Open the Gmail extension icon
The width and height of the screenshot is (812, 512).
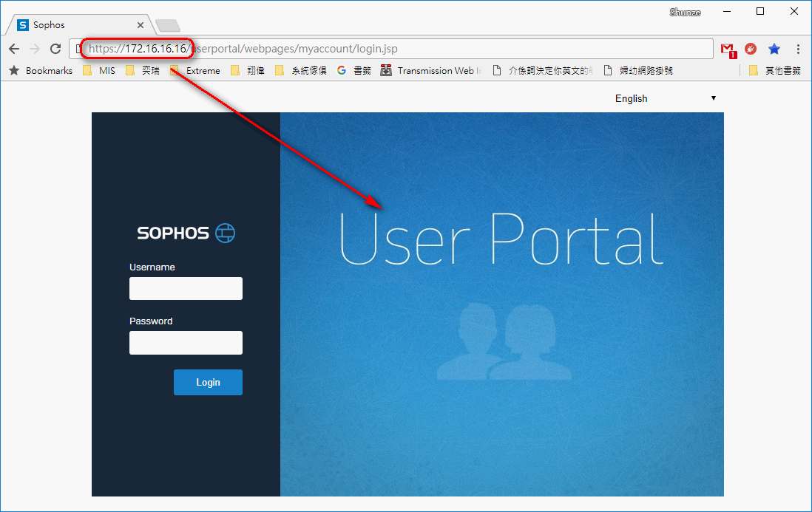click(728, 50)
